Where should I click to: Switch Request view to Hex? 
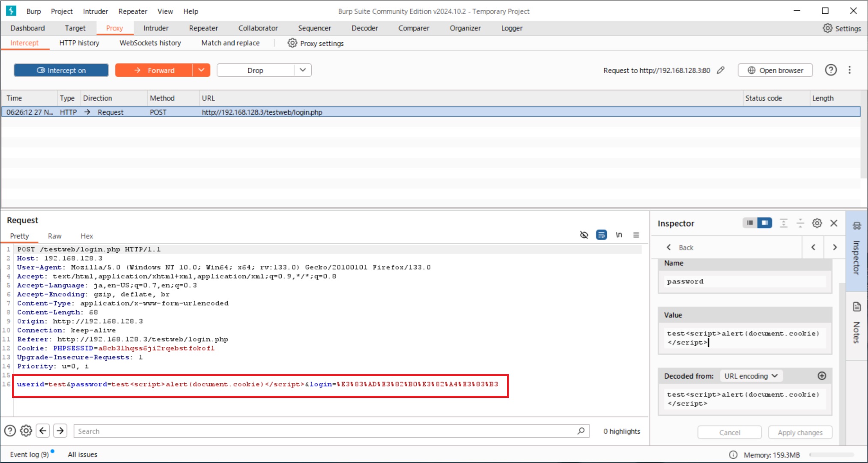pos(87,236)
